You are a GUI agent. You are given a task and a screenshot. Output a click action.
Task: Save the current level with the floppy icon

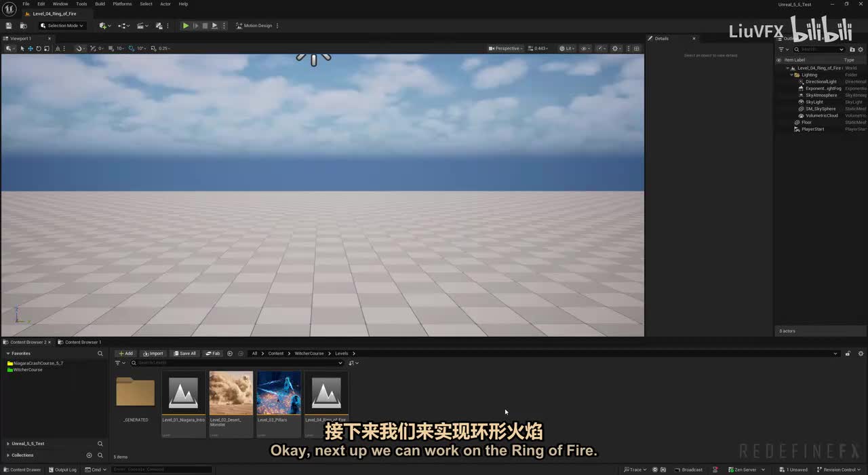pos(9,26)
